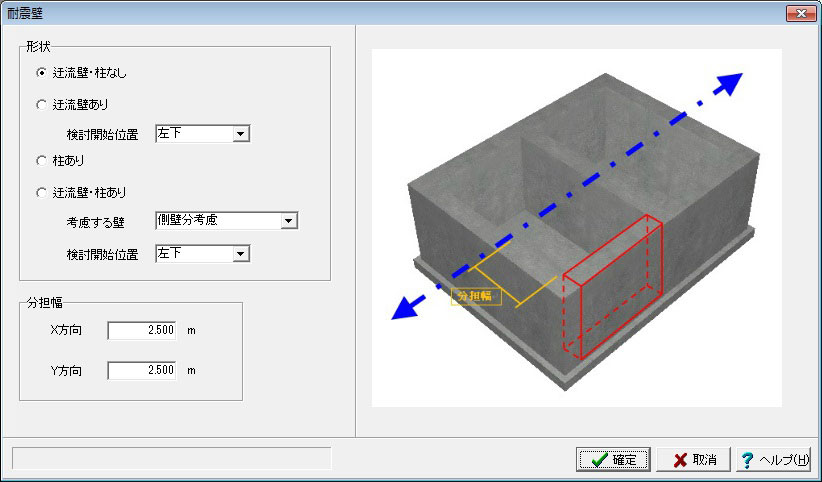Screen dimensions: 822x482
Task: Click the X方向 label
Action: 66,330
